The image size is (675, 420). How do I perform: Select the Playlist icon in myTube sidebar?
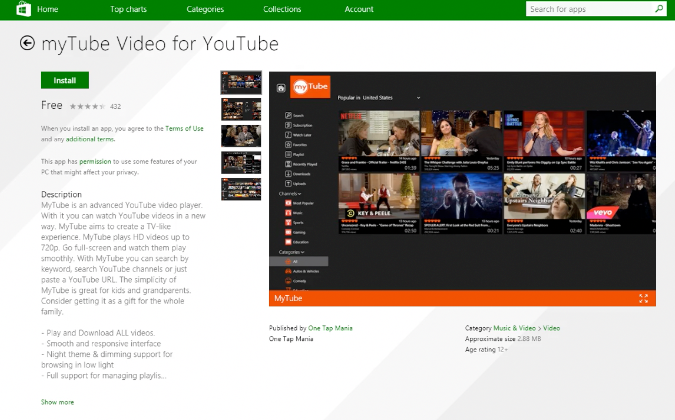288,154
